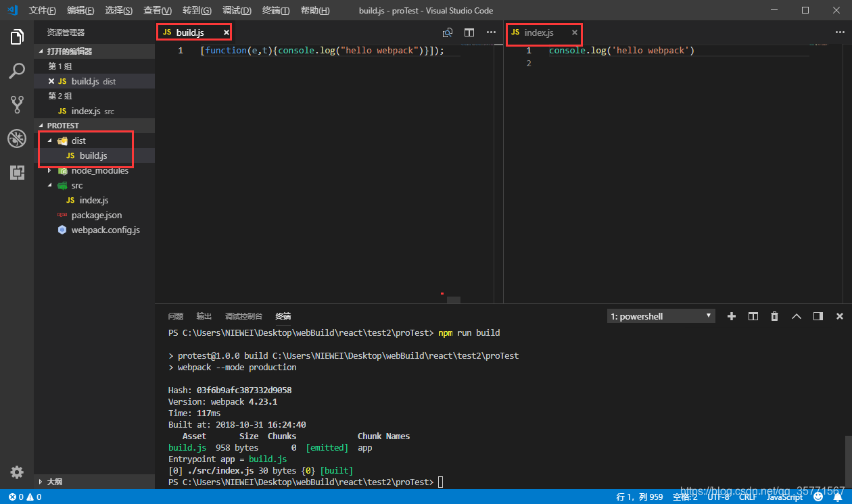Open the Debug (调试) menu
Image resolution: width=852 pixels, height=504 pixels.
(237, 10)
